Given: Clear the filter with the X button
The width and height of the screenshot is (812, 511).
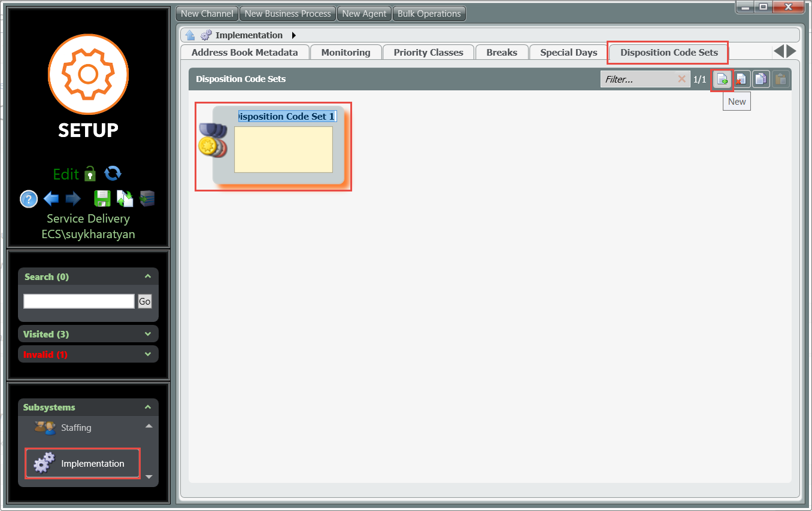Looking at the screenshot, I should pyautogui.click(x=681, y=79).
